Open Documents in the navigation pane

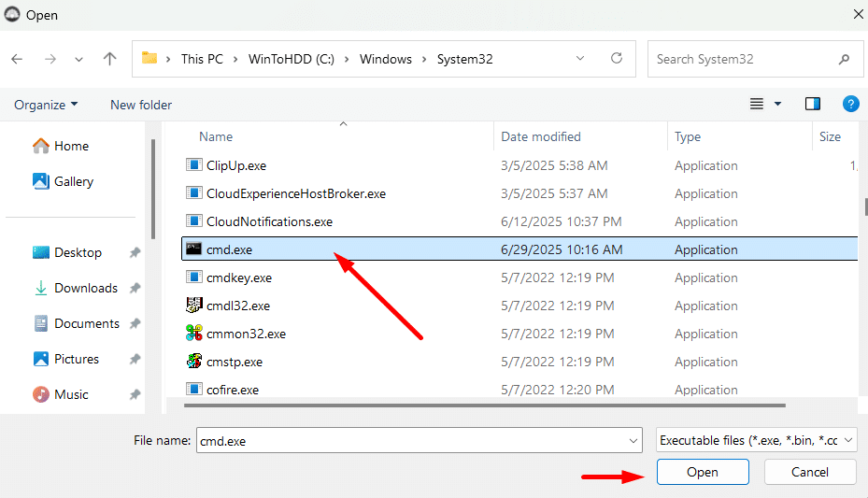point(76,323)
